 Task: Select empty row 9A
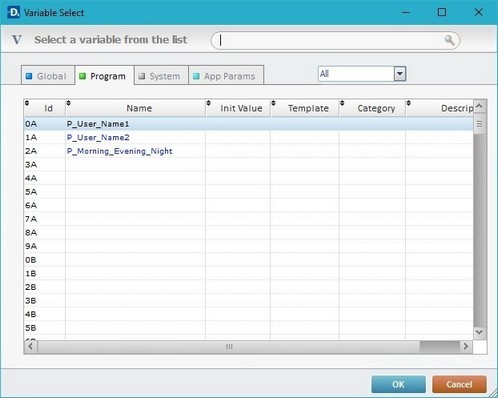(248, 246)
